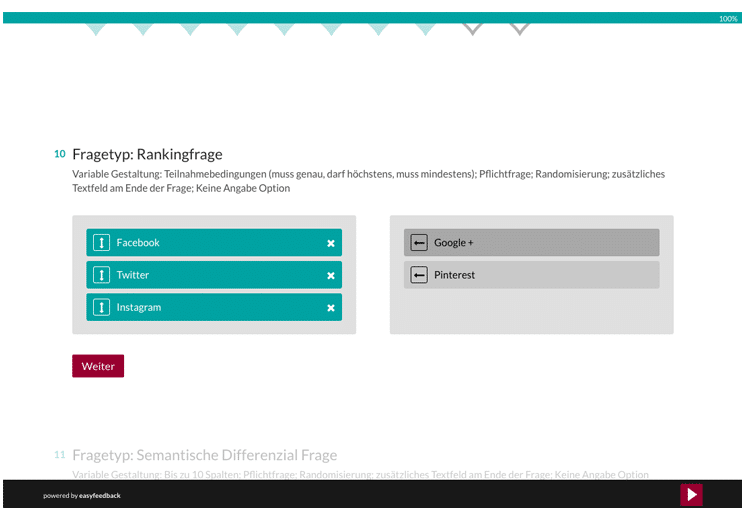The height and width of the screenshot is (511, 745).
Task: Select the Twitter ranking item
Action: [214, 275]
